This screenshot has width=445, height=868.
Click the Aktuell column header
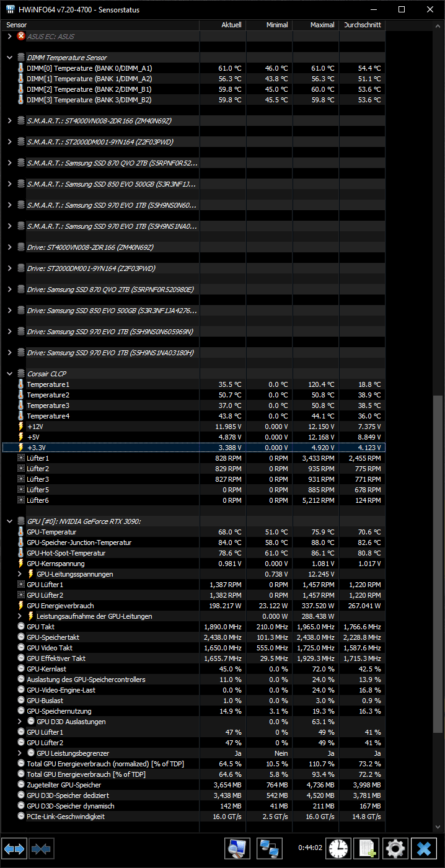(222, 25)
